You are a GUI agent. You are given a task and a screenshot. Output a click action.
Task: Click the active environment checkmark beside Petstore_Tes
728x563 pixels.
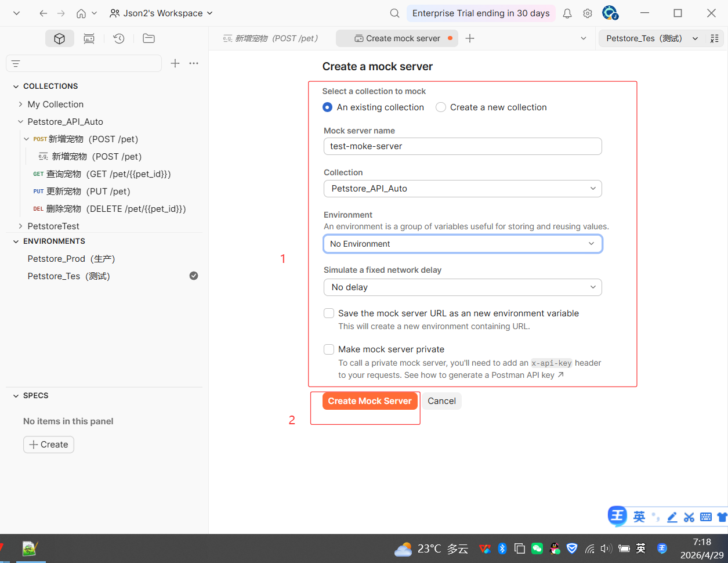pyautogui.click(x=194, y=276)
